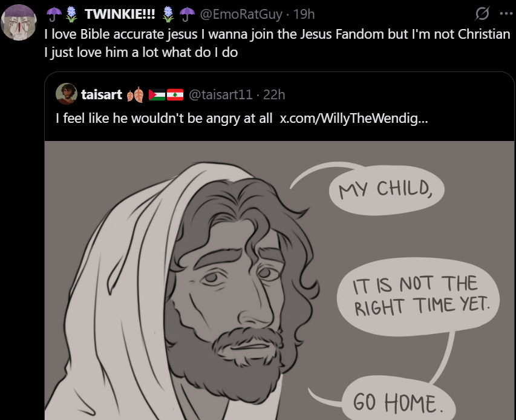The height and width of the screenshot is (420, 516).
Task: Open the Jesus comic image
Action: [x=279, y=280]
